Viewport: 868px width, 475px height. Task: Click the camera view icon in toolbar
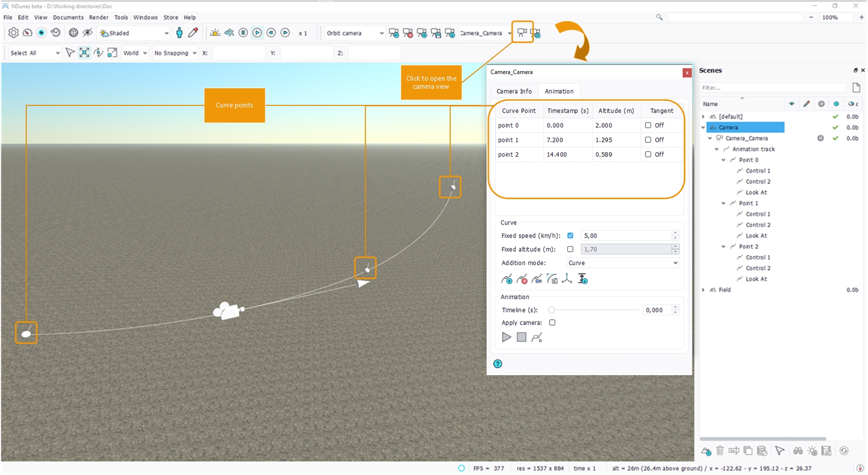522,33
